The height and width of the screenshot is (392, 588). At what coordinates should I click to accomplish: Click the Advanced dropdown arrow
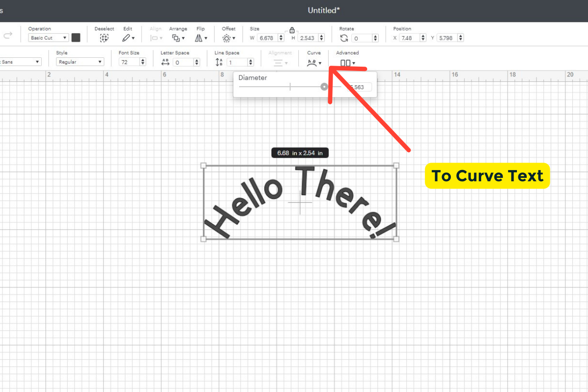tap(353, 63)
